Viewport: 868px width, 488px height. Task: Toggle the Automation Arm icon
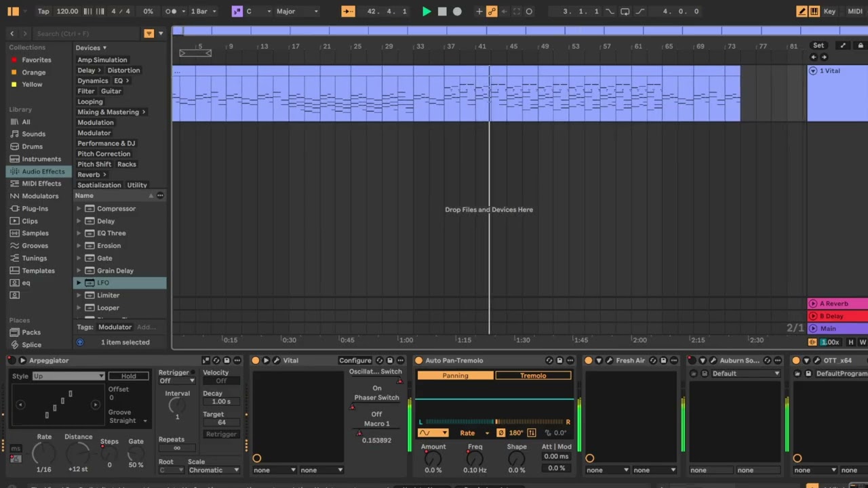click(x=492, y=12)
